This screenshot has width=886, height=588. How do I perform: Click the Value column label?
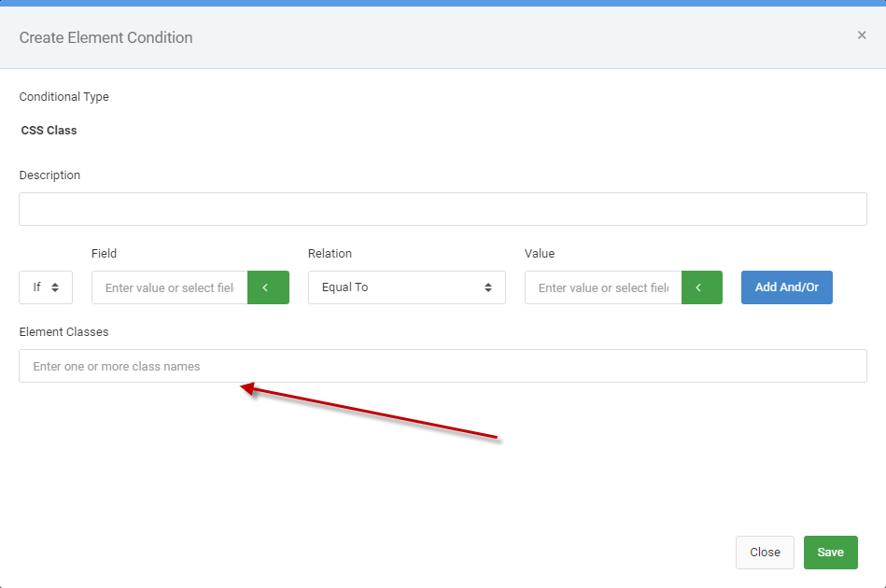click(x=540, y=254)
